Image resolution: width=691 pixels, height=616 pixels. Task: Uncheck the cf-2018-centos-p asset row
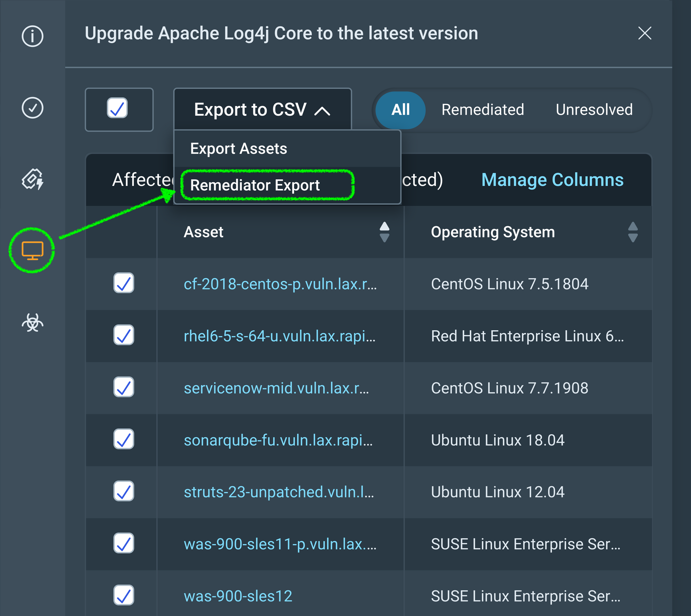point(124,283)
